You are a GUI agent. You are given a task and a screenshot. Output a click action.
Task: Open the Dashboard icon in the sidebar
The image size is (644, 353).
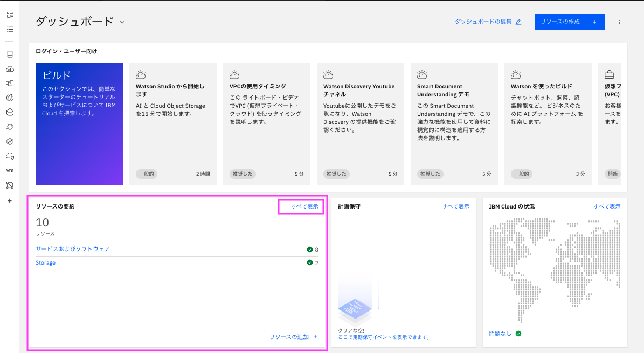10,15
